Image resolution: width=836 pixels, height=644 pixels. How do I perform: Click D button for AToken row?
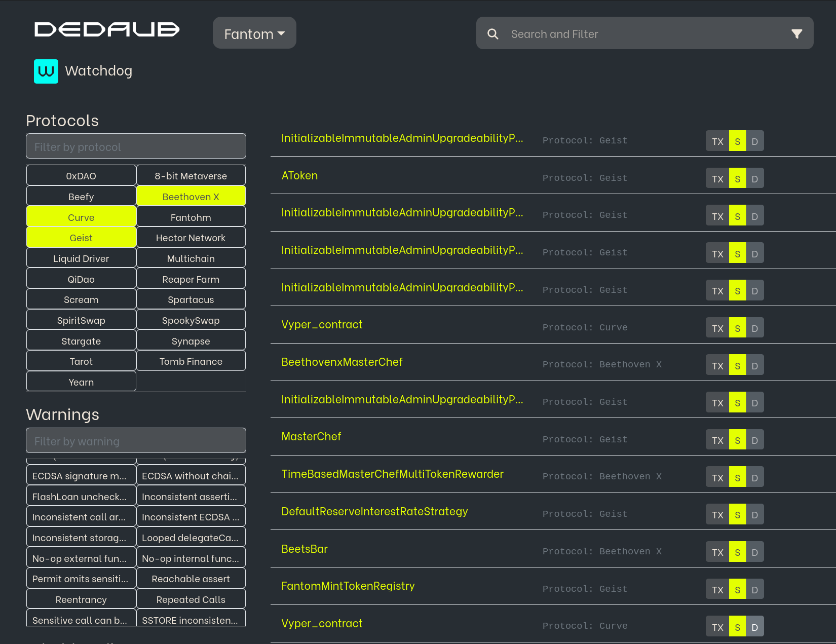(x=755, y=178)
